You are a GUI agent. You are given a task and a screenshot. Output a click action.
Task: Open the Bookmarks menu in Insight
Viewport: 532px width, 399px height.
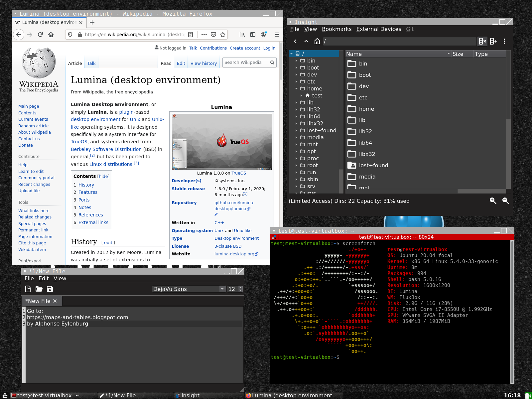coord(336,29)
